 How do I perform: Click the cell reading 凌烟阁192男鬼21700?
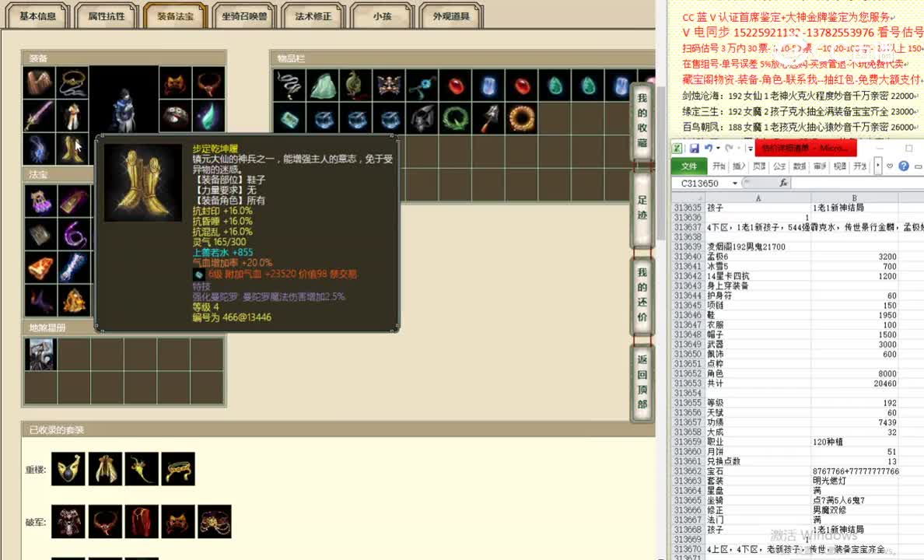[758, 247]
